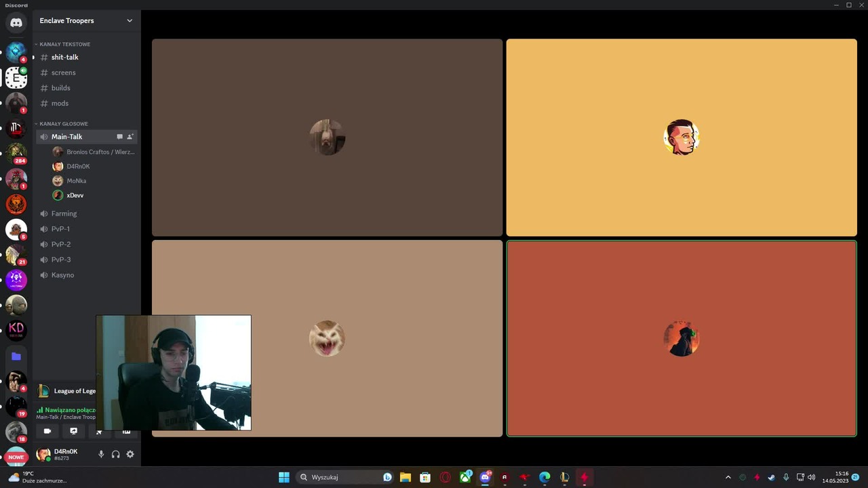
Task: Open KD server icon in sidebar
Action: (16, 330)
